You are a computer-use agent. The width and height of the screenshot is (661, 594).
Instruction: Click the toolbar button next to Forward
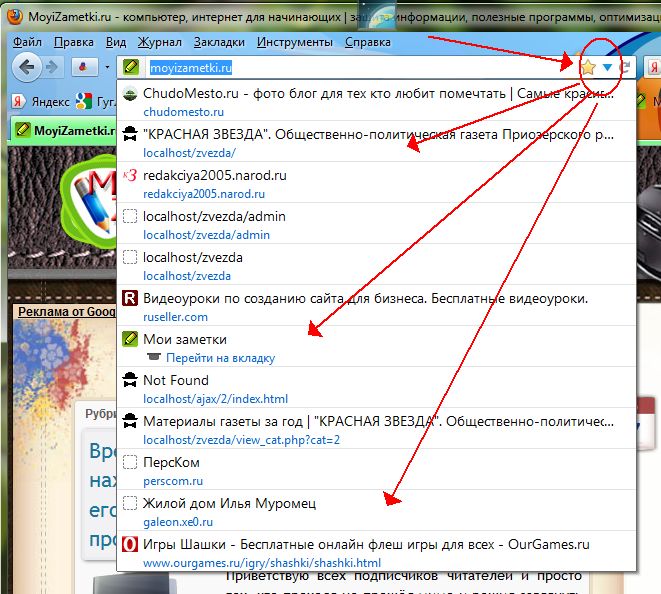coord(83,67)
